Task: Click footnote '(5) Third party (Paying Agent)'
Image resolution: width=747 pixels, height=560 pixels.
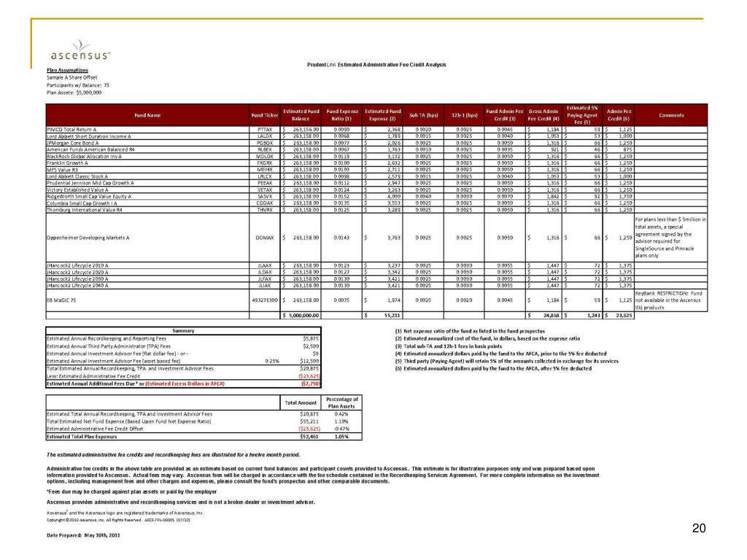Action: click(x=506, y=361)
